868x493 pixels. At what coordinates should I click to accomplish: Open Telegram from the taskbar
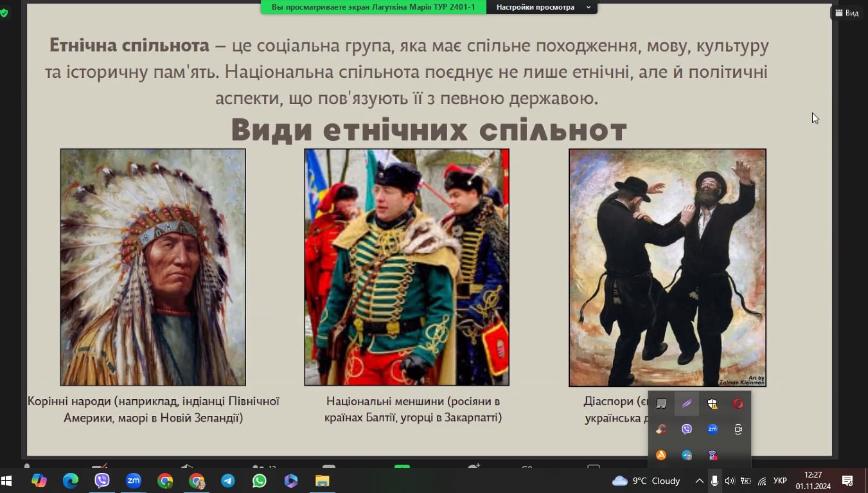click(x=227, y=481)
